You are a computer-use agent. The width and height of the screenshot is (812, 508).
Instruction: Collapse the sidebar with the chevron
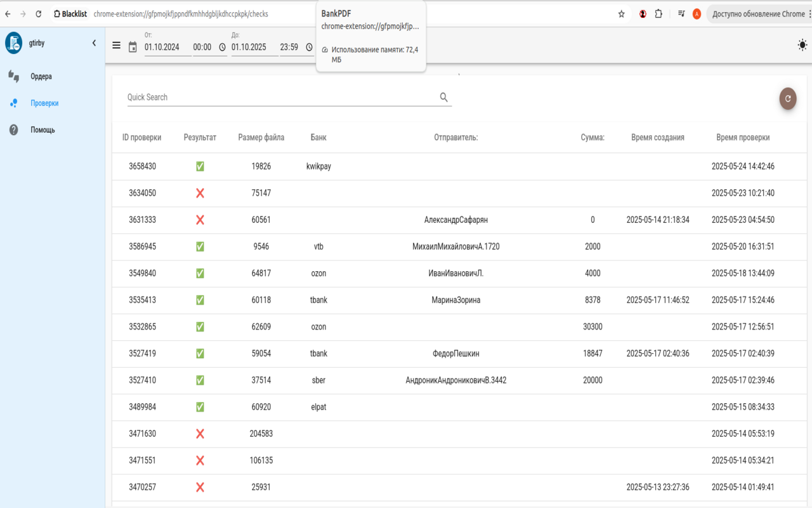tap(93, 43)
